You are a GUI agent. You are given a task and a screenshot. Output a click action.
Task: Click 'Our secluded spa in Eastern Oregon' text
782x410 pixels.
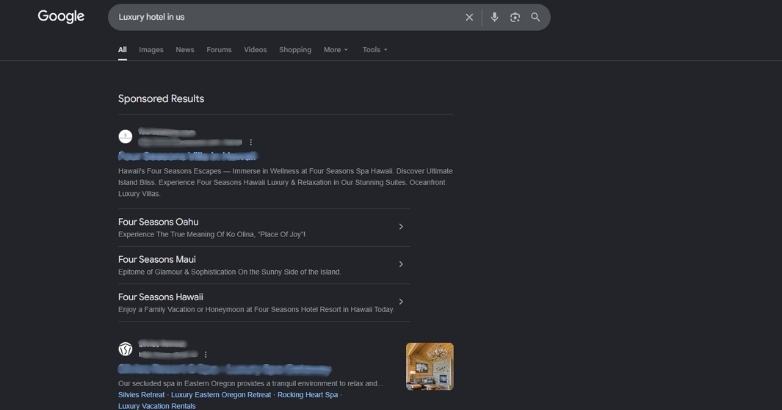250,384
